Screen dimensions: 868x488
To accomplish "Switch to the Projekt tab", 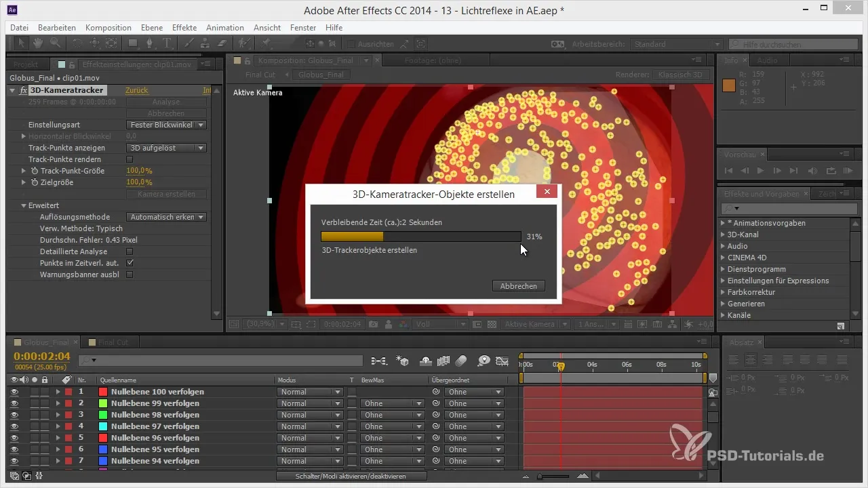I will (x=26, y=64).
